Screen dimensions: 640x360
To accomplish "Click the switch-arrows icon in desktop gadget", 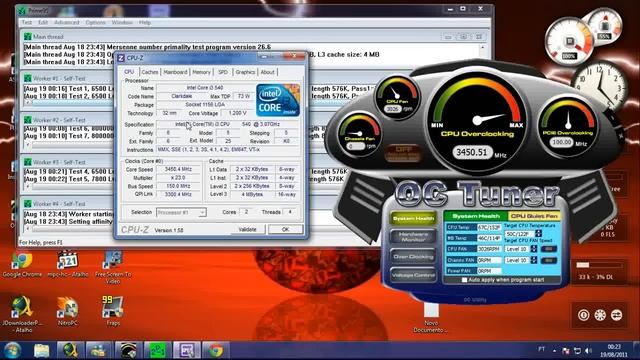I will coord(616,315).
